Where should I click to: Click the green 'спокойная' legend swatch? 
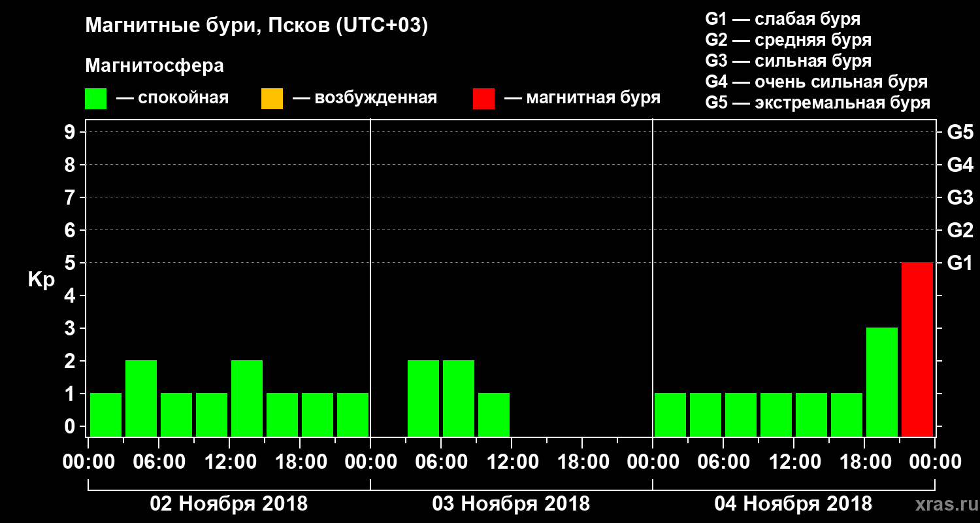[96, 99]
